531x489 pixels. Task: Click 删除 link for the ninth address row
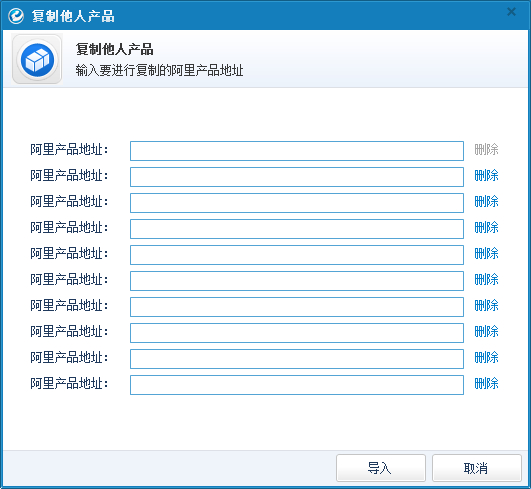pos(486,357)
